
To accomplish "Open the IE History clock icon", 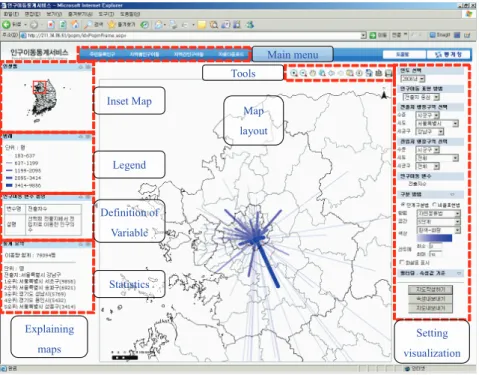I will coord(145,25).
